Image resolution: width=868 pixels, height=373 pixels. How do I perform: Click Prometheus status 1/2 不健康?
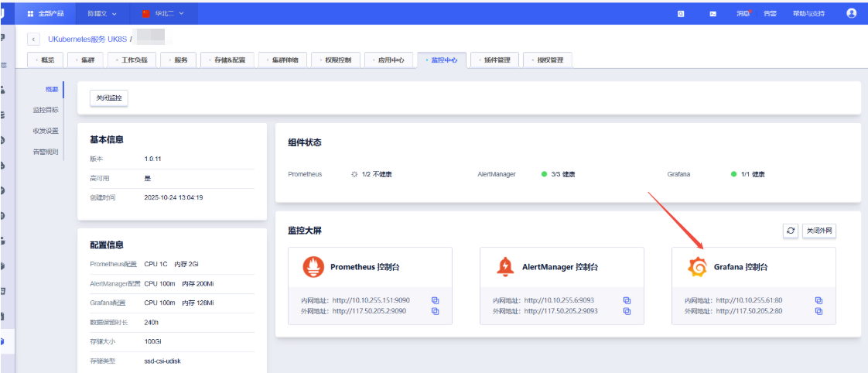point(377,174)
